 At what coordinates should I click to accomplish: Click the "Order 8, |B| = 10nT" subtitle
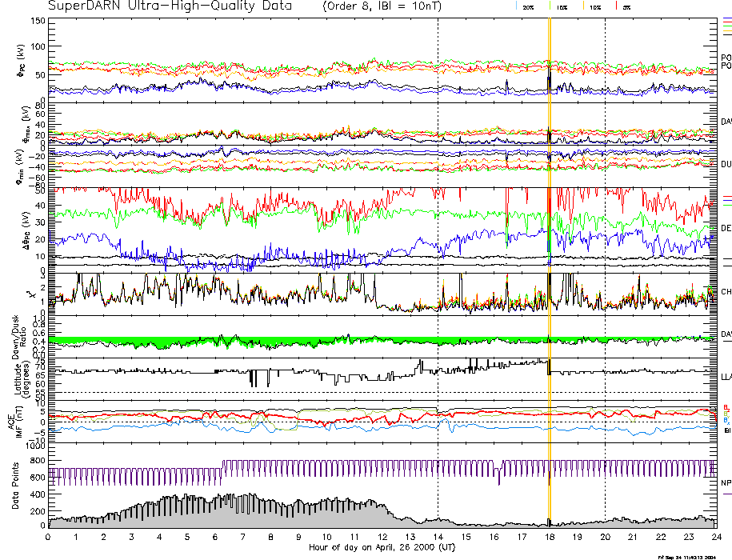point(385,6)
